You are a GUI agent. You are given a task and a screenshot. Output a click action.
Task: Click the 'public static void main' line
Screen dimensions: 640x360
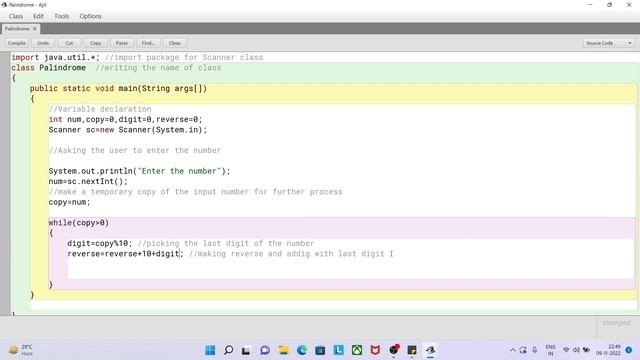(118, 89)
